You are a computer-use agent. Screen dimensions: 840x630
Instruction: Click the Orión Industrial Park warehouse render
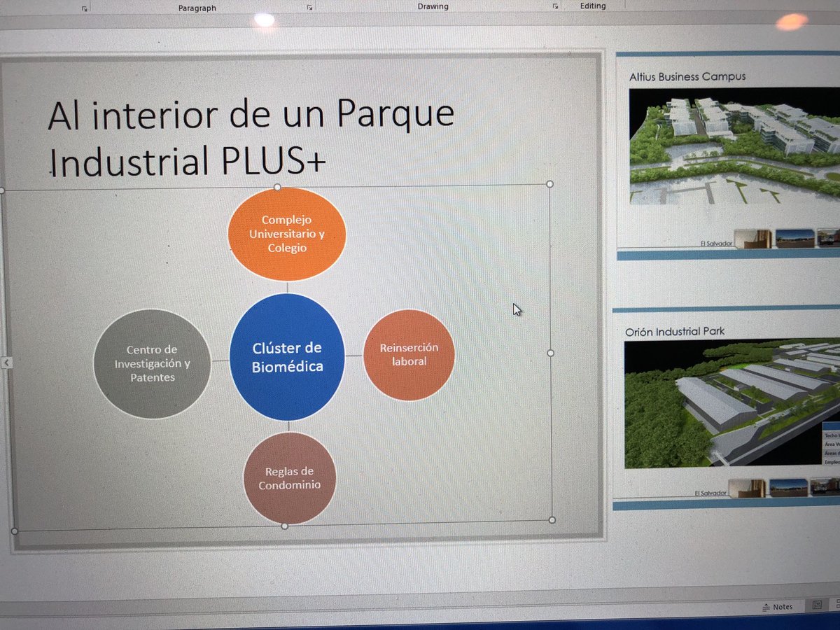[x=731, y=405]
